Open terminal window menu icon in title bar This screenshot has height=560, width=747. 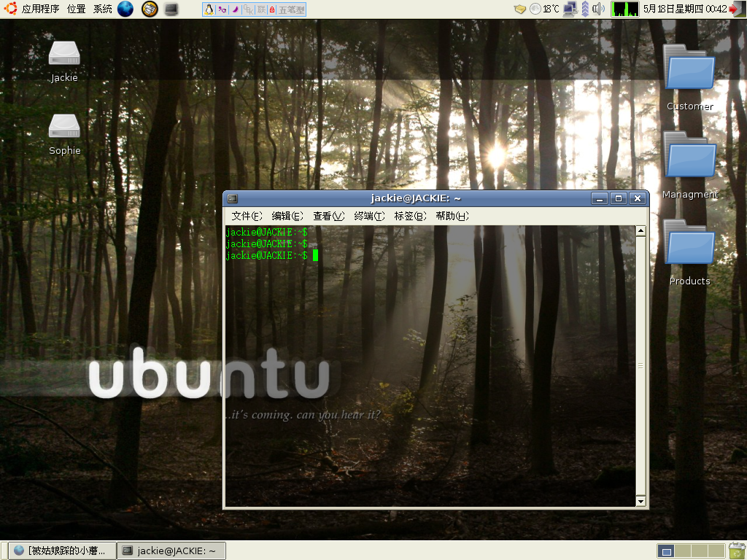point(233,198)
